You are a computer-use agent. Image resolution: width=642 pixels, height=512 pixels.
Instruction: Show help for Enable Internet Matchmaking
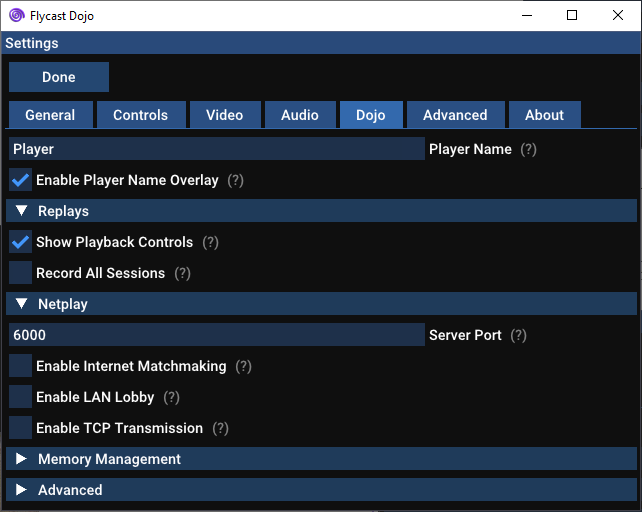coord(243,366)
